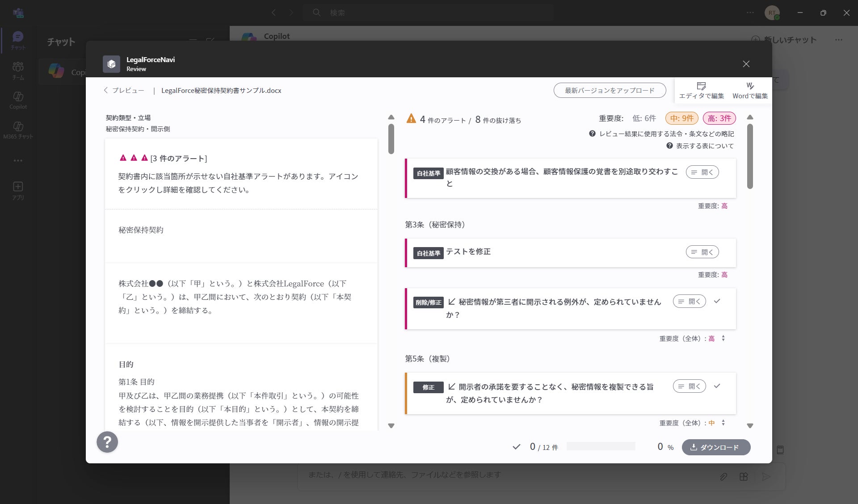Click the Download button
This screenshot has height=504, width=858.
coord(715,447)
